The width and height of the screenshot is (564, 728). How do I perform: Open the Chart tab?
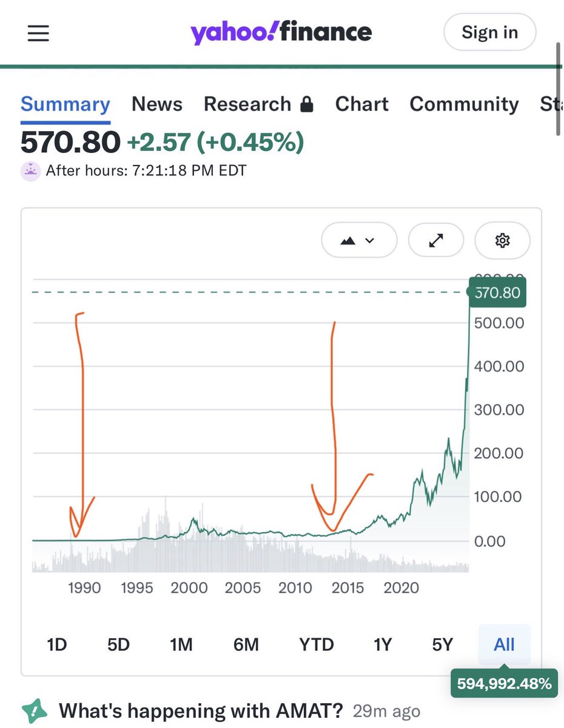(x=362, y=104)
